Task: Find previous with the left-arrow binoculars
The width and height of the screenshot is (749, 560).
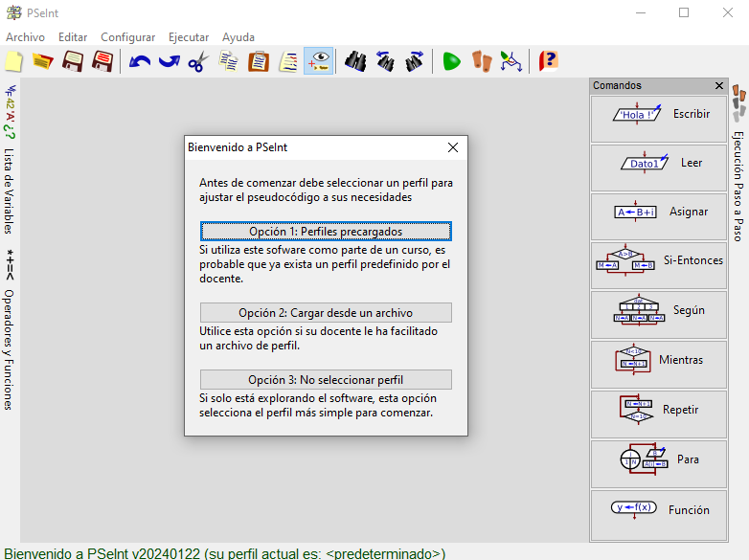Action: click(x=385, y=61)
